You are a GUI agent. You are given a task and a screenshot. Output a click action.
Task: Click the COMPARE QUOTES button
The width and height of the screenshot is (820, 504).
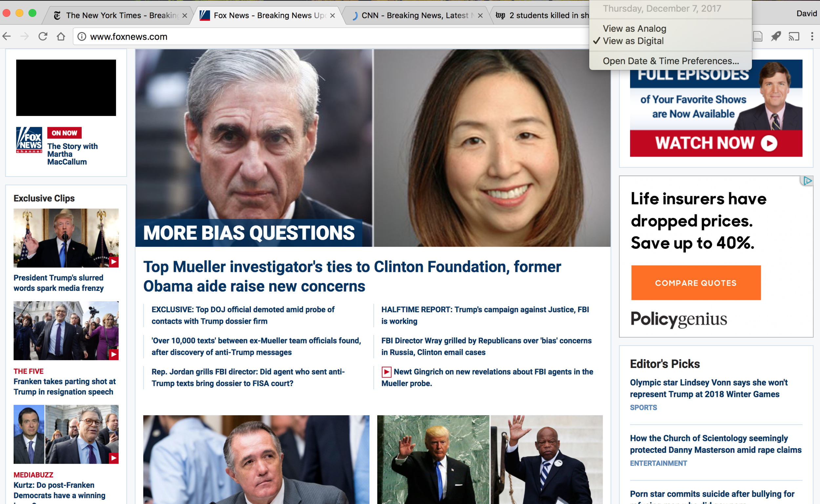(696, 283)
